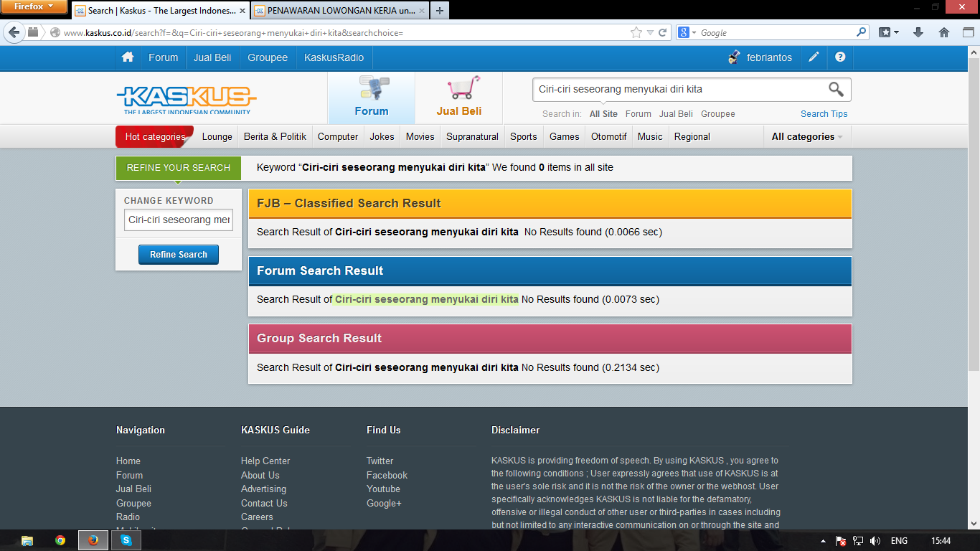Click KaskusRadio in top navigation
Viewport: 980px width, 551px height.
334,57
